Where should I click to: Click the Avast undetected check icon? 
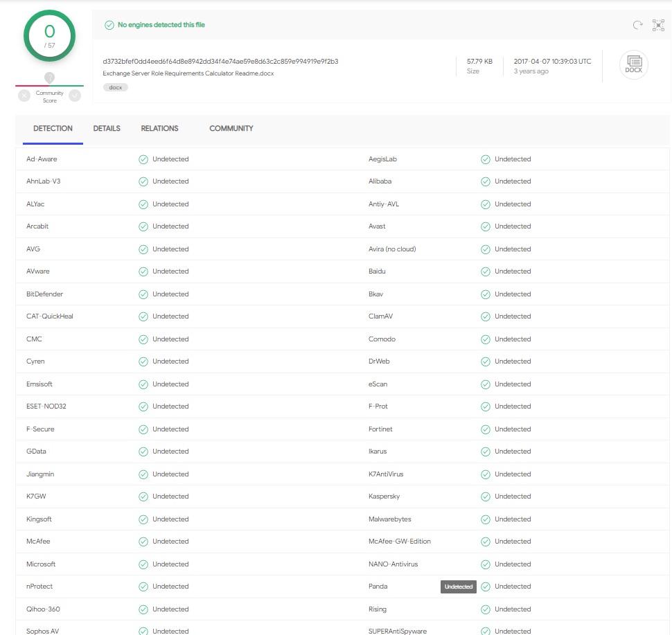click(x=485, y=226)
